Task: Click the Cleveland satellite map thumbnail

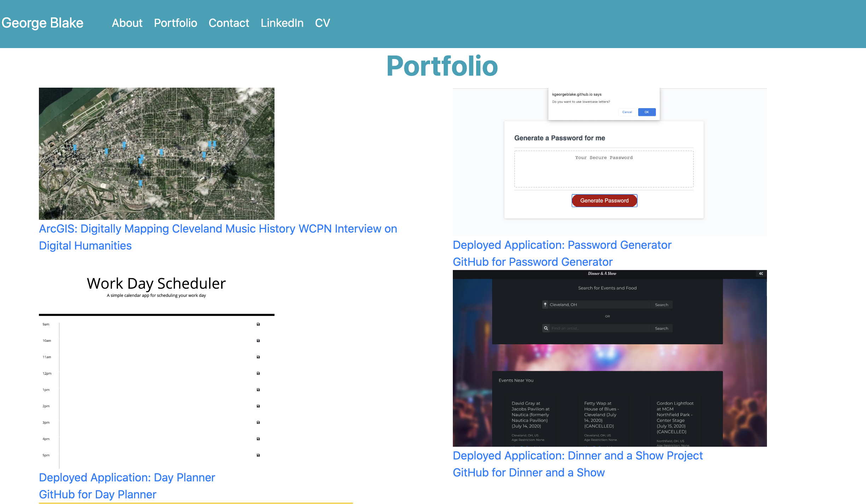Action: pyautogui.click(x=157, y=154)
